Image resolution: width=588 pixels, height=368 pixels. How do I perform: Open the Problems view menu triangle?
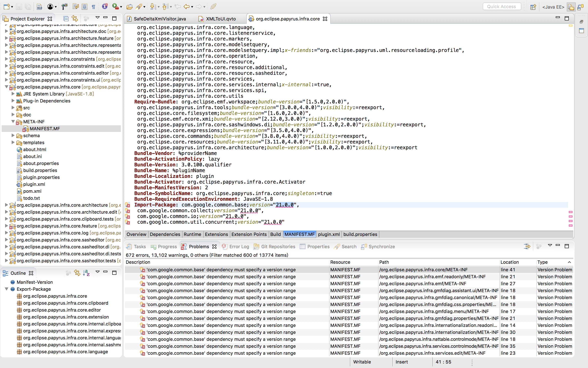tap(550, 245)
